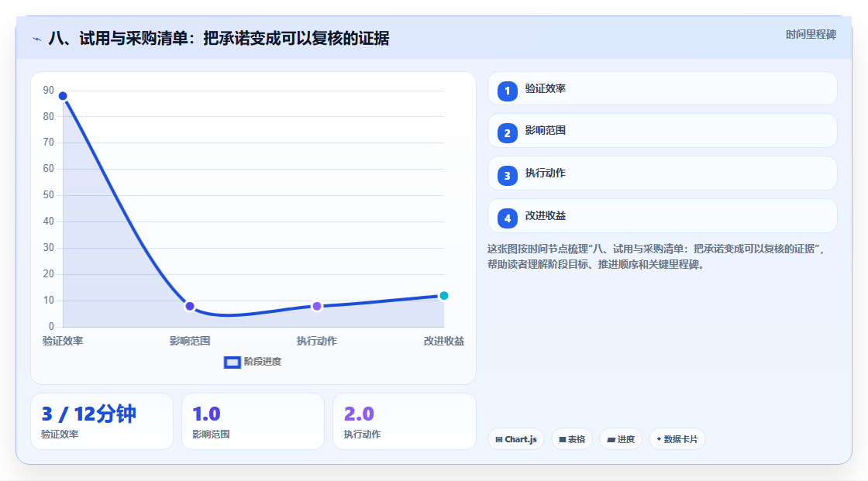This screenshot has width=868, height=481.
Task: Click the 执行动作 x-axis label
Action: tap(317, 341)
